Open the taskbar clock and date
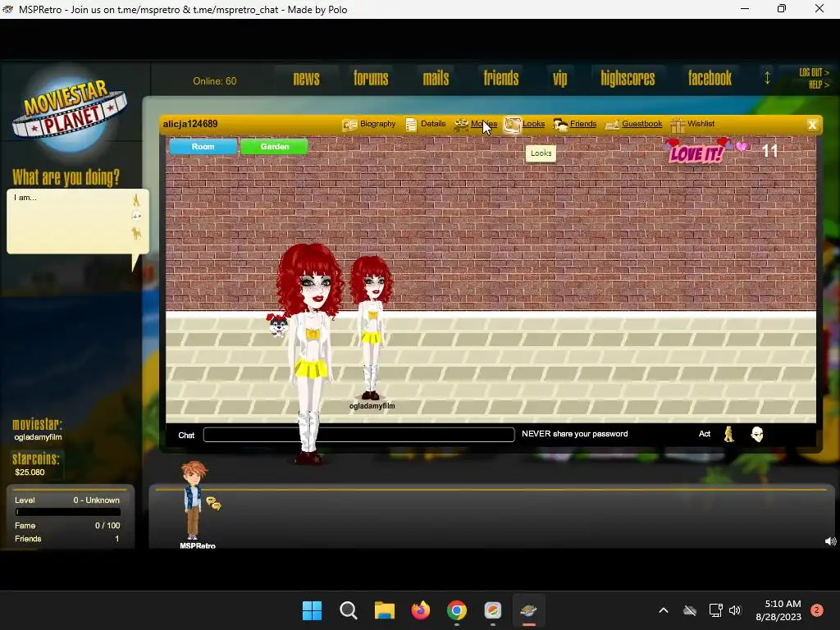 click(x=778, y=610)
